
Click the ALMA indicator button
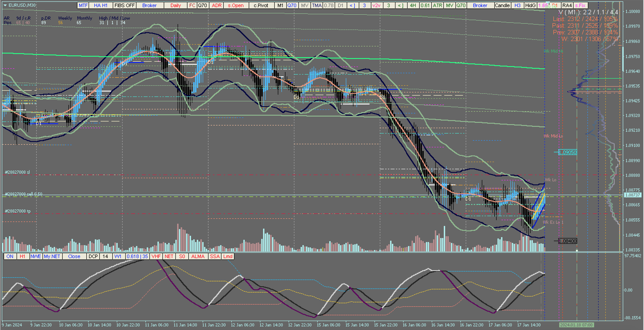pyautogui.click(x=198, y=256)
